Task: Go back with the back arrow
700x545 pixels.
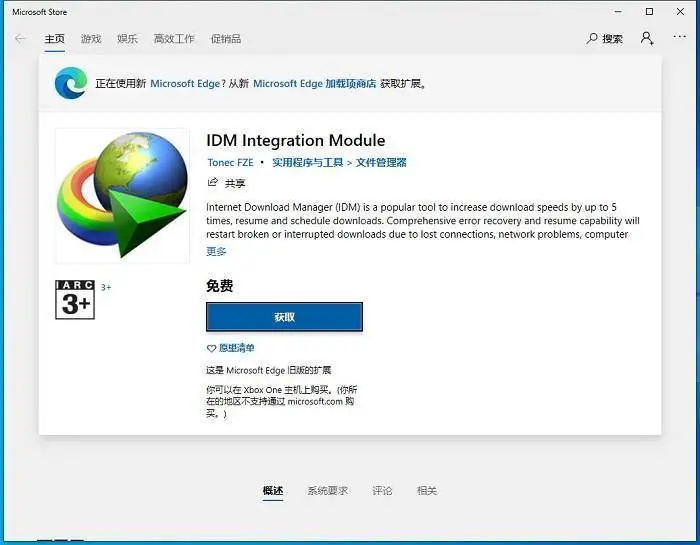Action: [21, 39]
